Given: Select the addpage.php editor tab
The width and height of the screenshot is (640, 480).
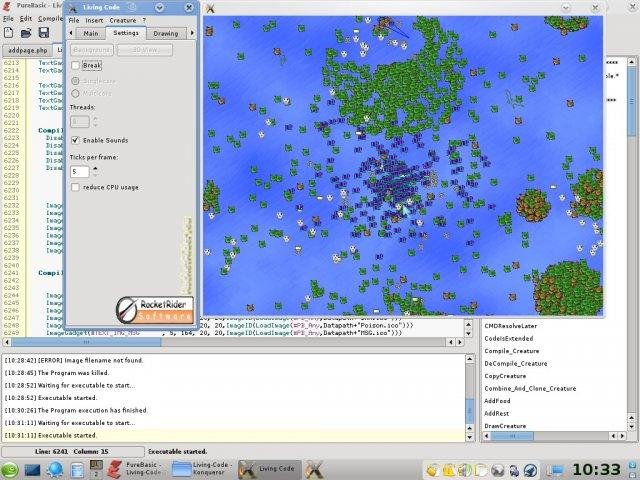Looking at the screenshot, I should click(27, 49).
